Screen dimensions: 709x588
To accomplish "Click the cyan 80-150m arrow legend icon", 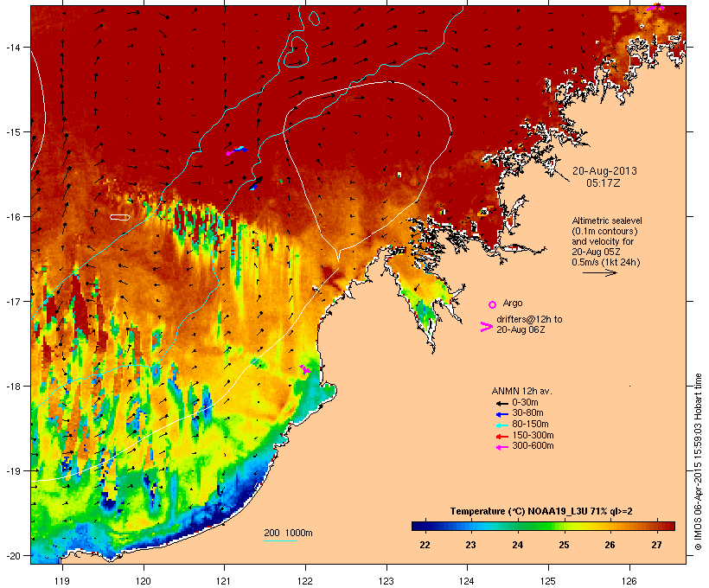I will (501, 425).
